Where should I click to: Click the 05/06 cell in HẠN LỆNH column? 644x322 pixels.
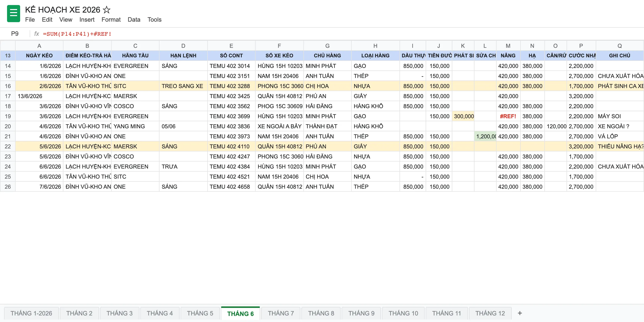(x=183, y=126)
